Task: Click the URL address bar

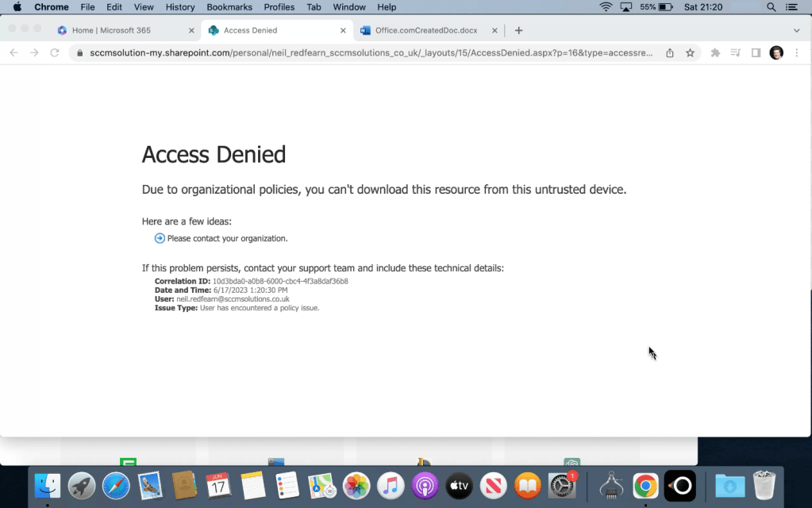Action: pos(365,53)
